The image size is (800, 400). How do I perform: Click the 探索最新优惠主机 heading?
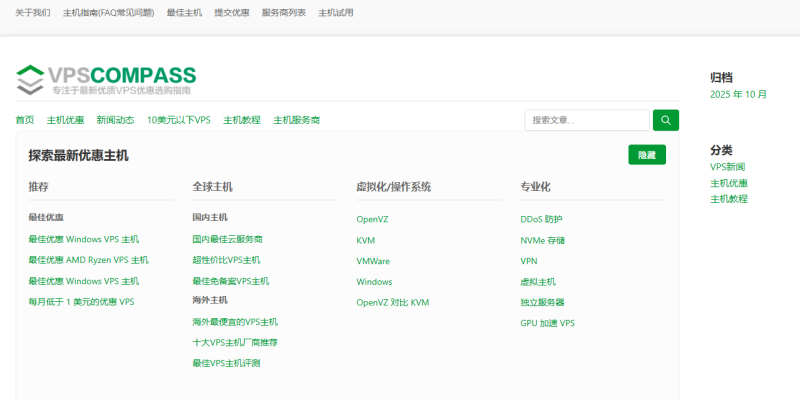point(79,156)
